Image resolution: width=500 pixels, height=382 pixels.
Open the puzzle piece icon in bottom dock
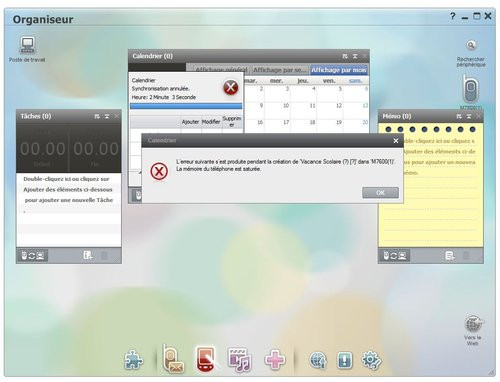click(134, 360)
